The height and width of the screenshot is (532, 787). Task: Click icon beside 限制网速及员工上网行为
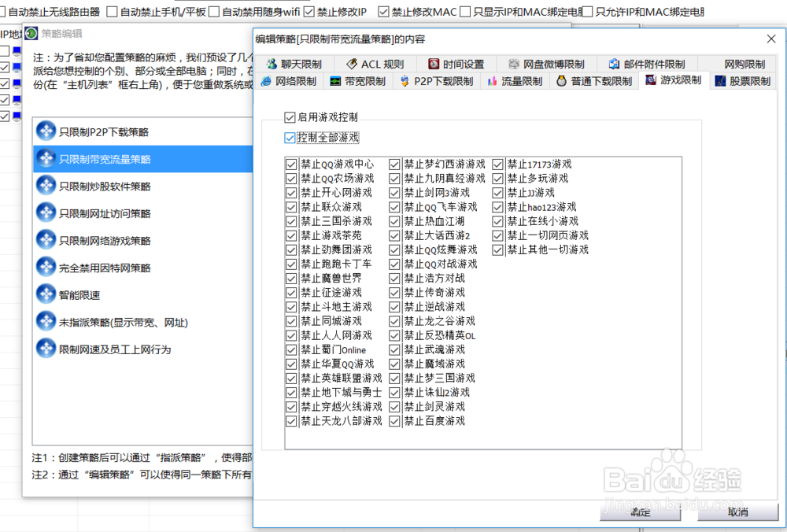(46, 349)
